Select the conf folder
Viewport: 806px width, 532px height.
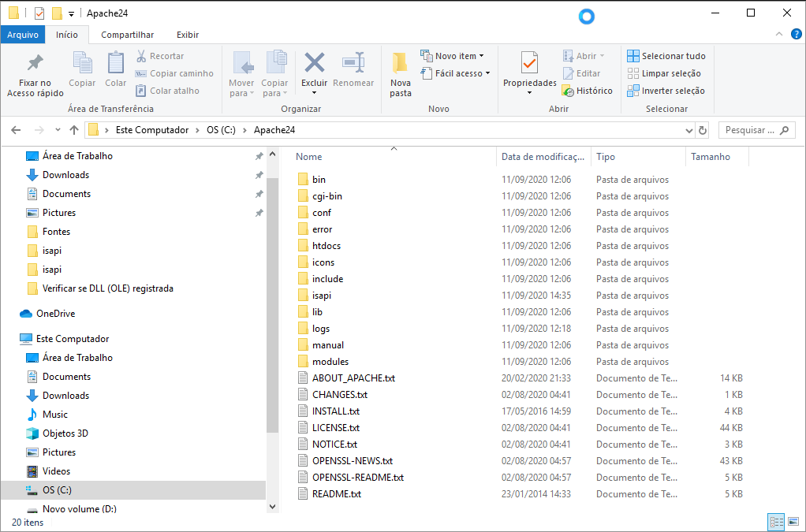point(315,213)
